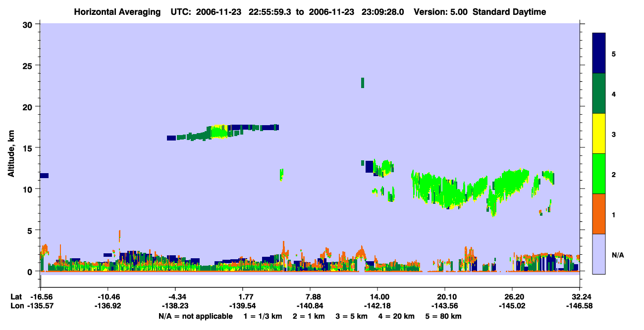
Task: Click the 'Lon' row label
Action: point(16,306)
